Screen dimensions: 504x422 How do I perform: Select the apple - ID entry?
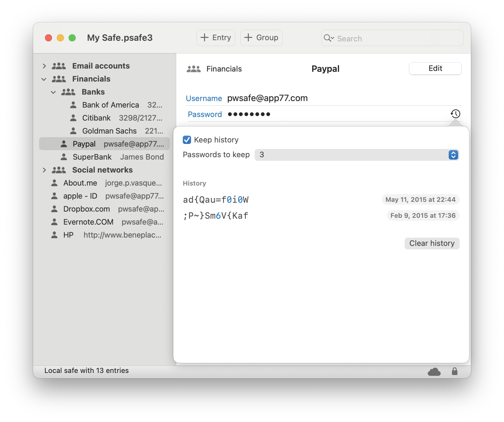pyautogui.click(x=104, y=196)
